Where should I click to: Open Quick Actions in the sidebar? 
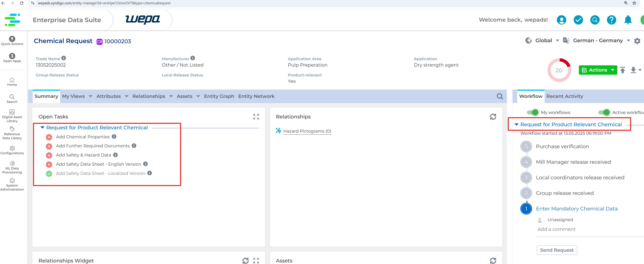coord(12,41)
